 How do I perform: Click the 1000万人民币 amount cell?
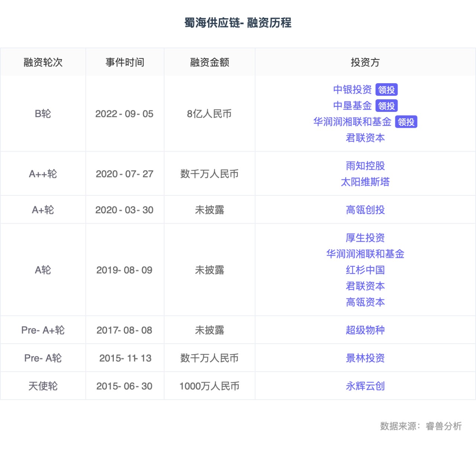click(209, 386)
